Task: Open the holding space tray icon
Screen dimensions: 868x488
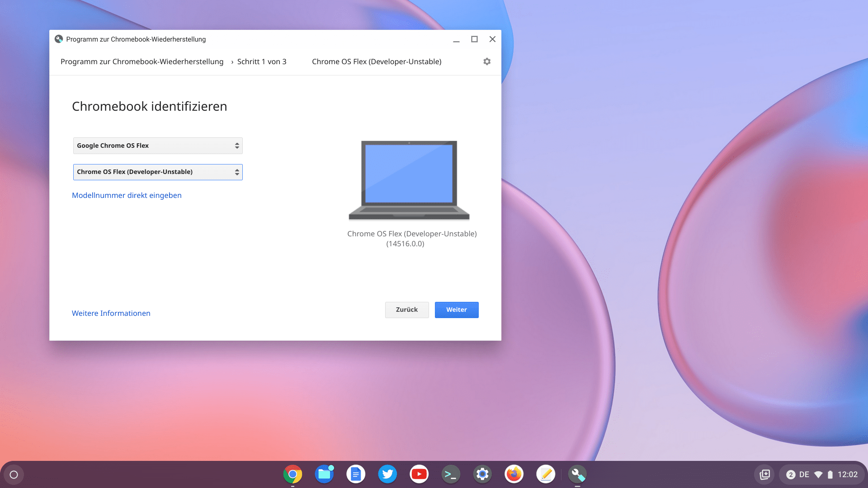Action: click(x=764, y=474)
